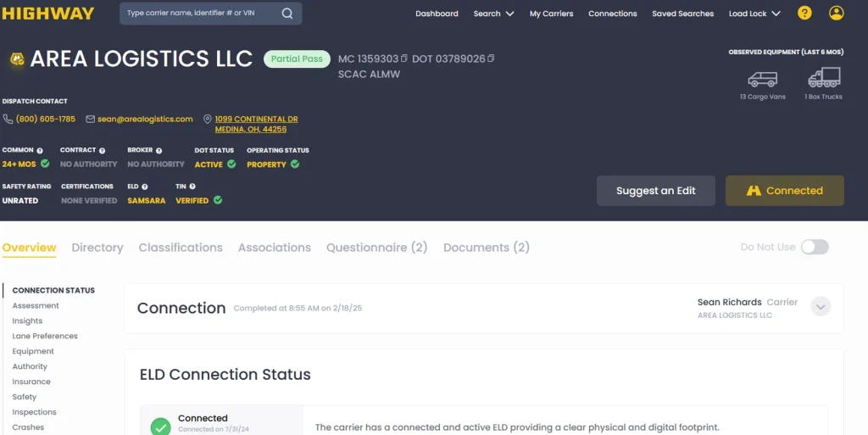Open the Search dropdown menu
Image resolution: width=868 pixels, height=435 pixels.
point(493,14)
